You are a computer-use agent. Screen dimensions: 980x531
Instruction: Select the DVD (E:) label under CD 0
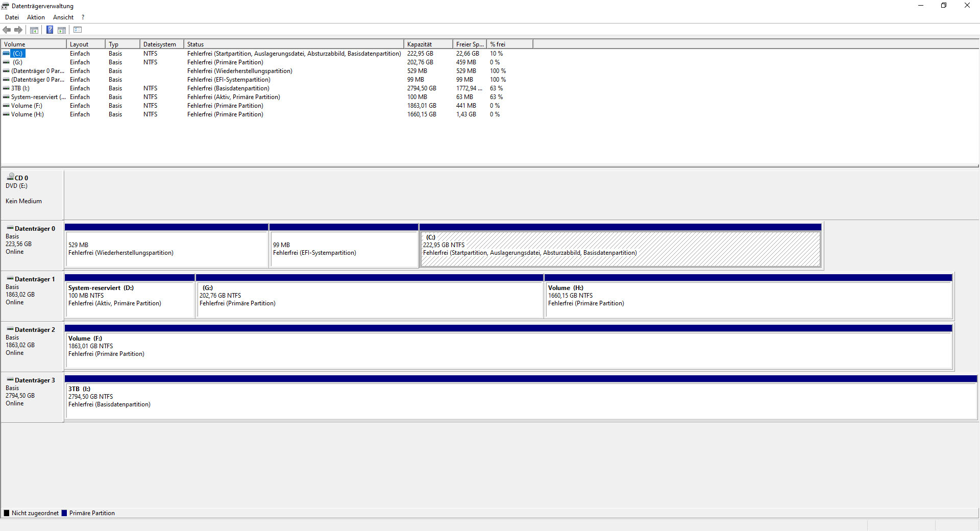pyautogui.click(x=16, y=186)
